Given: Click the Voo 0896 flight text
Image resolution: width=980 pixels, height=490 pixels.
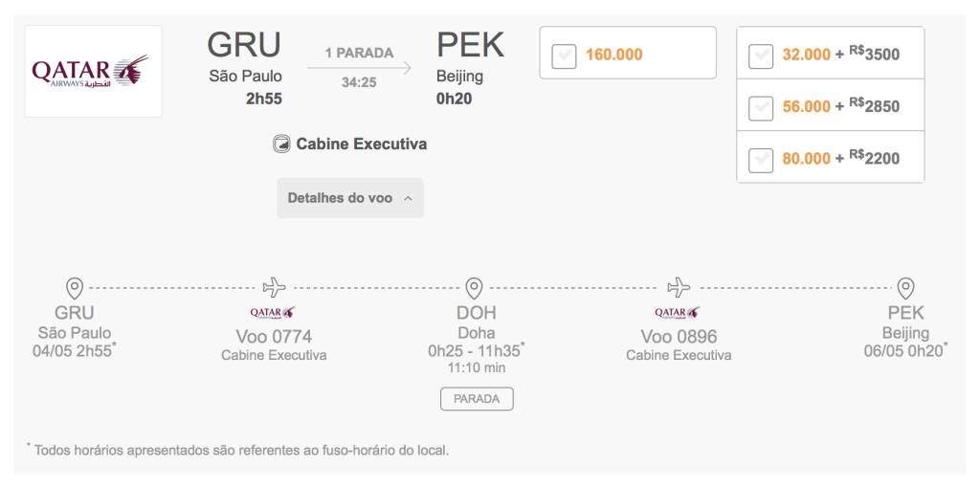Looking at the screenshot, I should tap(679, 337).
